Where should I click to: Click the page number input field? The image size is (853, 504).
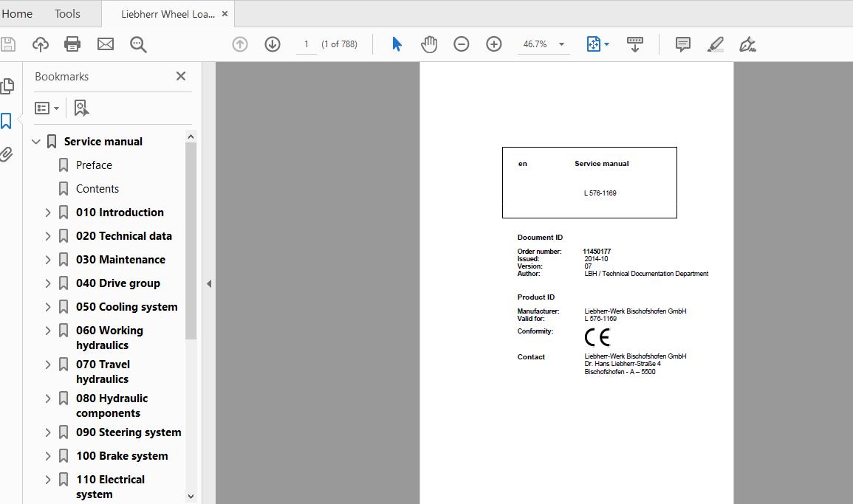(x=306, y=44)
